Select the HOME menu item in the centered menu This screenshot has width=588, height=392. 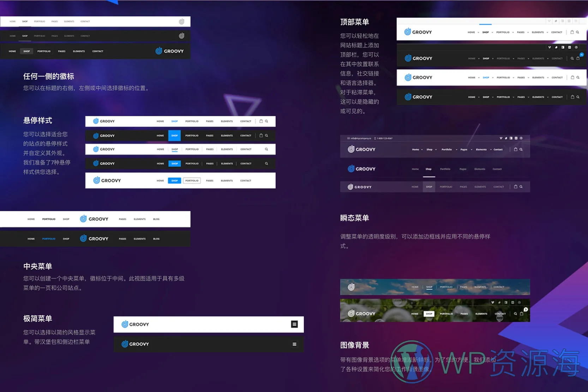pos(31,219)
